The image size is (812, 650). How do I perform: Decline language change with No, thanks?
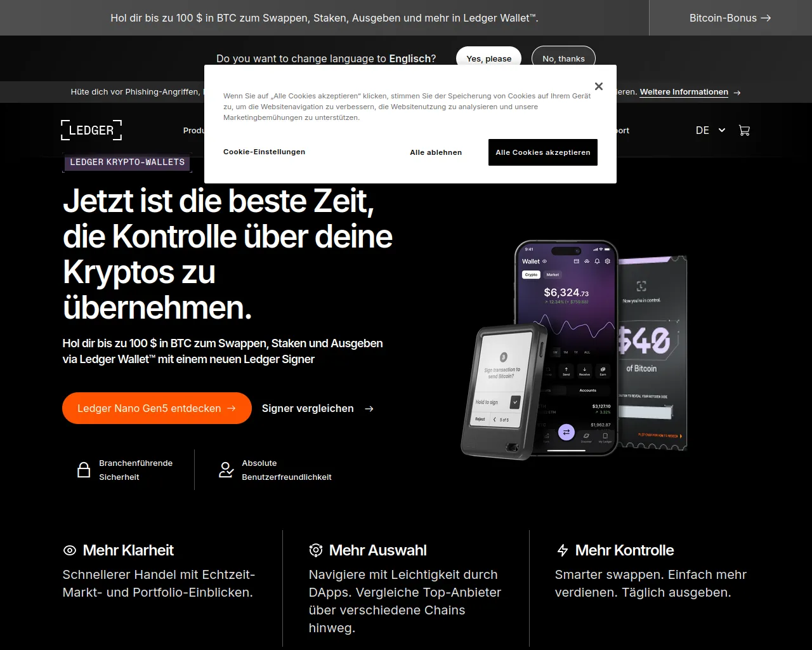pyautogui.click(x=563, y=58)
